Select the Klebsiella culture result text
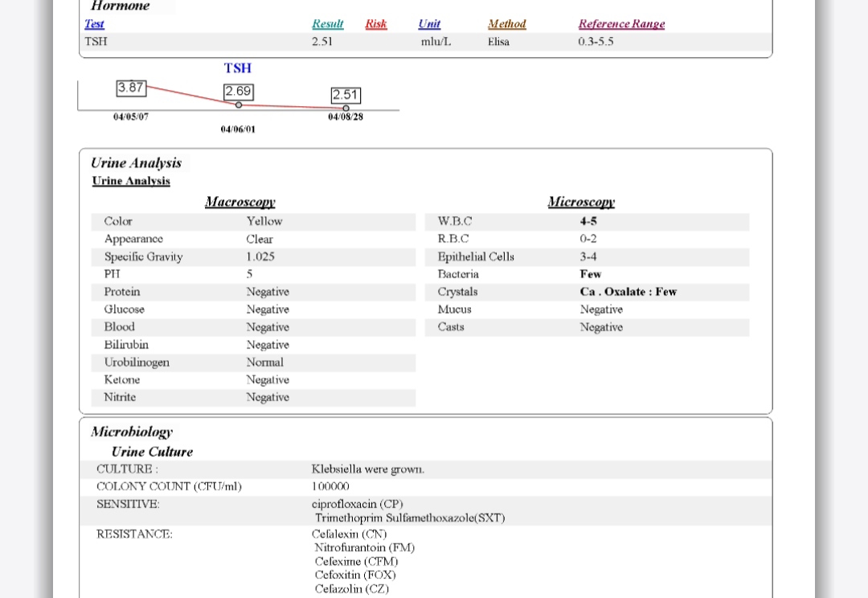 point(367,469)
